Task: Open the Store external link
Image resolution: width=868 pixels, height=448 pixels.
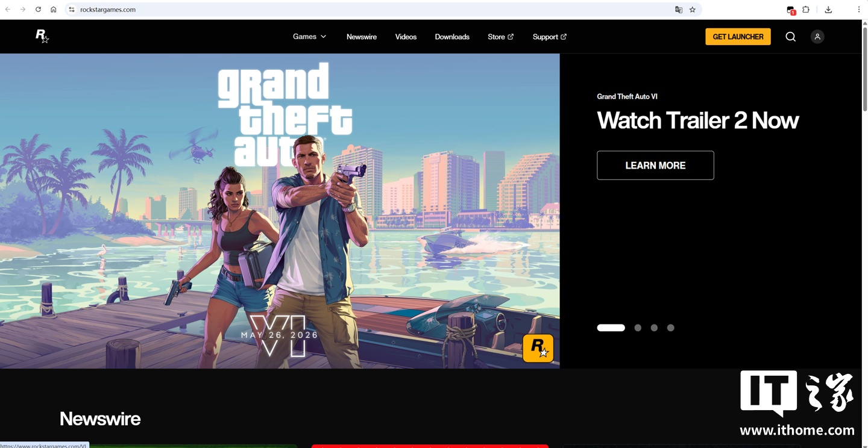Action: 501,37
